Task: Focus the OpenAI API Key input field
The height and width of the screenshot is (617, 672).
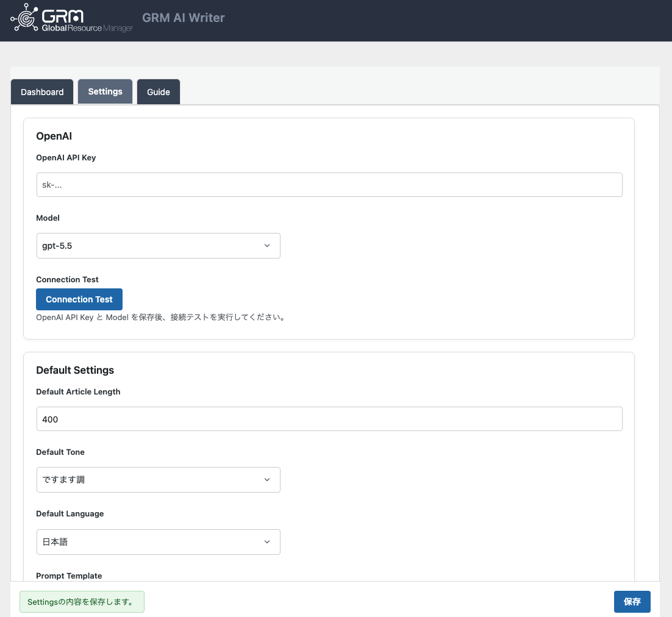Action: (x=329, y=185)
